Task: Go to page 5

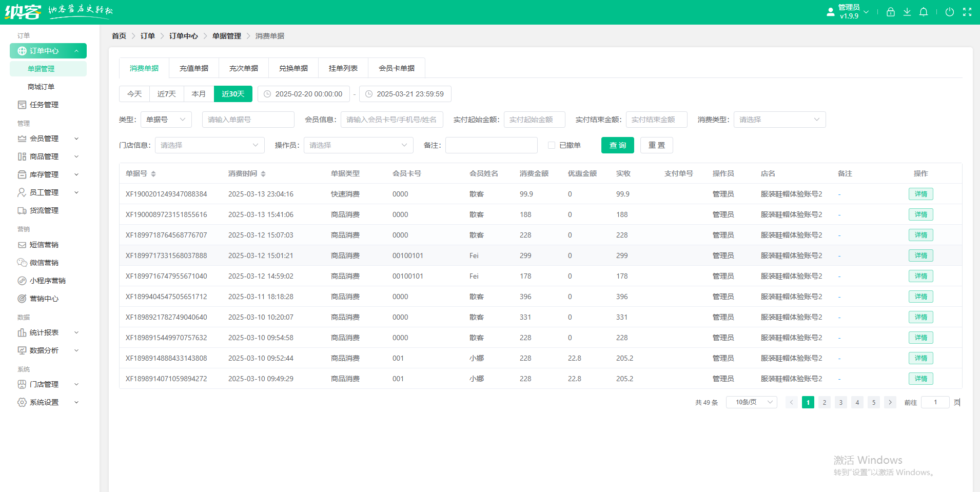Action: coord(874,402)
